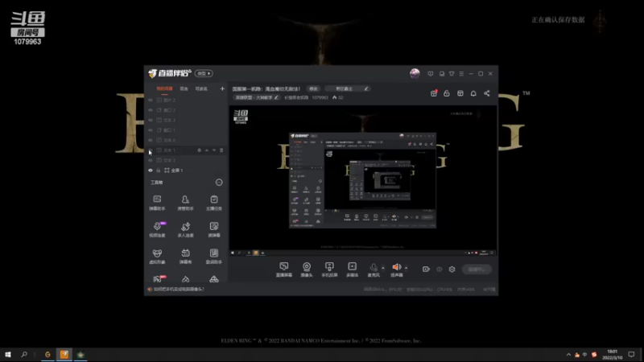644x362 pixels.
Task: Hide the 全屏 1 source with its eye icon
Action: (151, 171)
